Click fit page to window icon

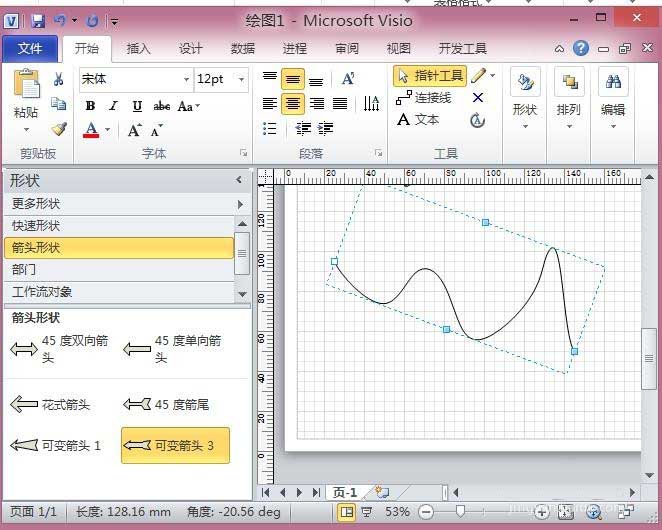(x=566, y=512)
